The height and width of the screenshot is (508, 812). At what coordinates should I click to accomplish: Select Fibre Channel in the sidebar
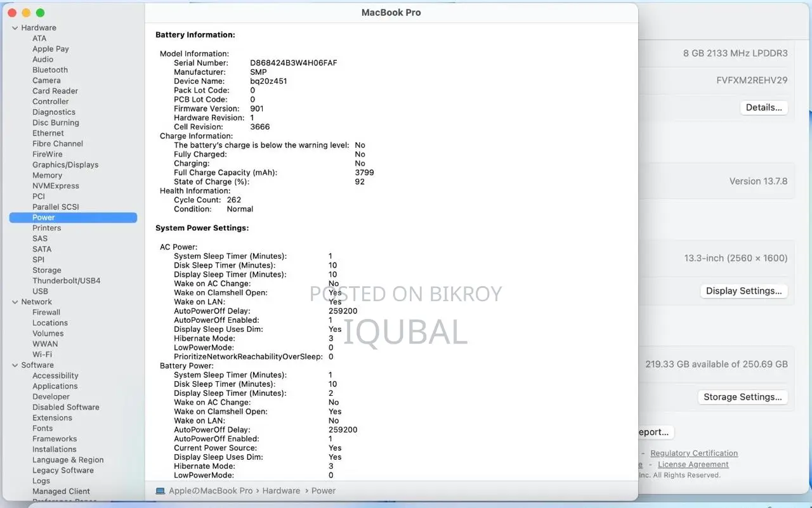tap(58, 144)
